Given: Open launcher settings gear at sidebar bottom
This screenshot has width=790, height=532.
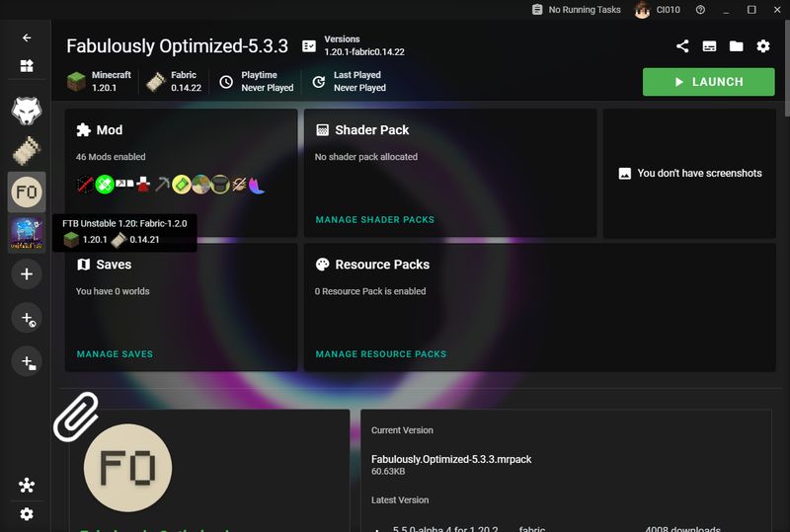Looking at the screenshot, I should tap(27, 514).
